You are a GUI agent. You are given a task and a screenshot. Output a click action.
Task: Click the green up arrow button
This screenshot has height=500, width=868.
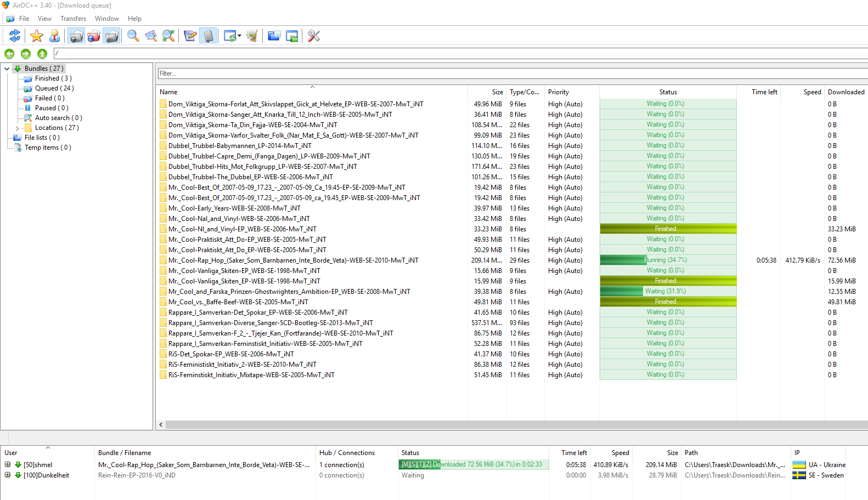(x=42, y=54)
